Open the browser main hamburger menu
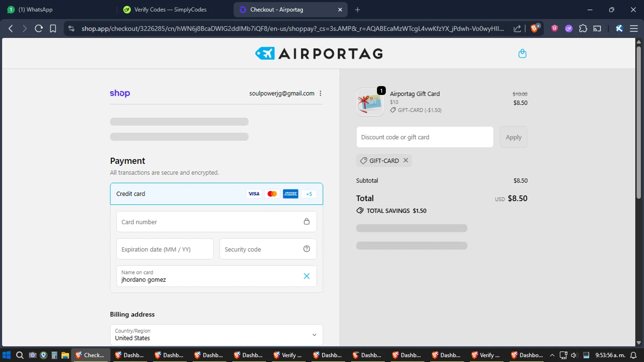 coord(634,28)
